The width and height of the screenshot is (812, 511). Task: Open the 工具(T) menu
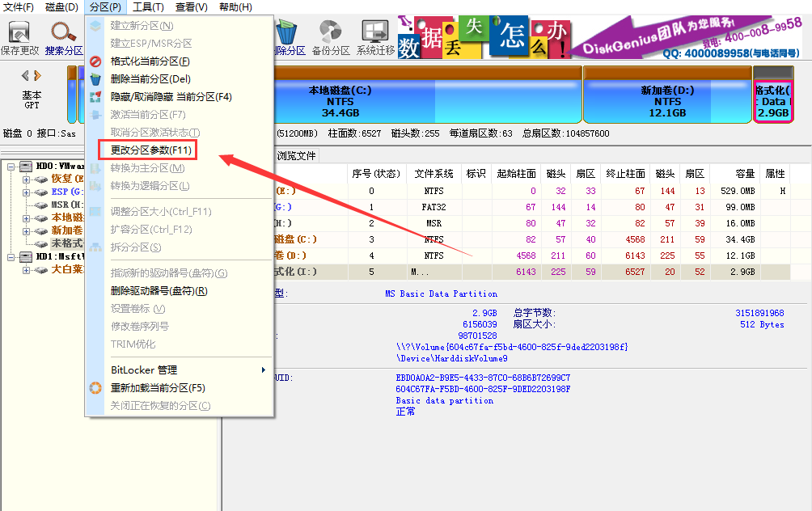pos(148,7)
